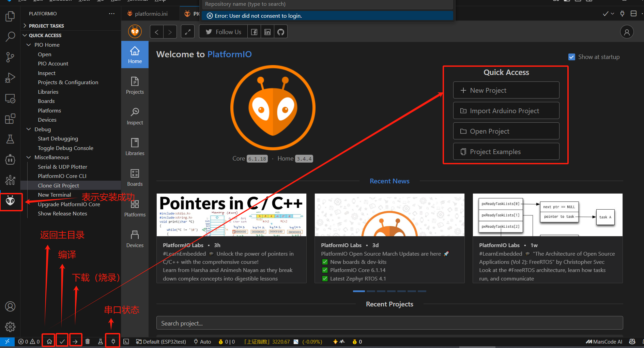
Task: Open the Source Control view
Action: tap(10, 57)
